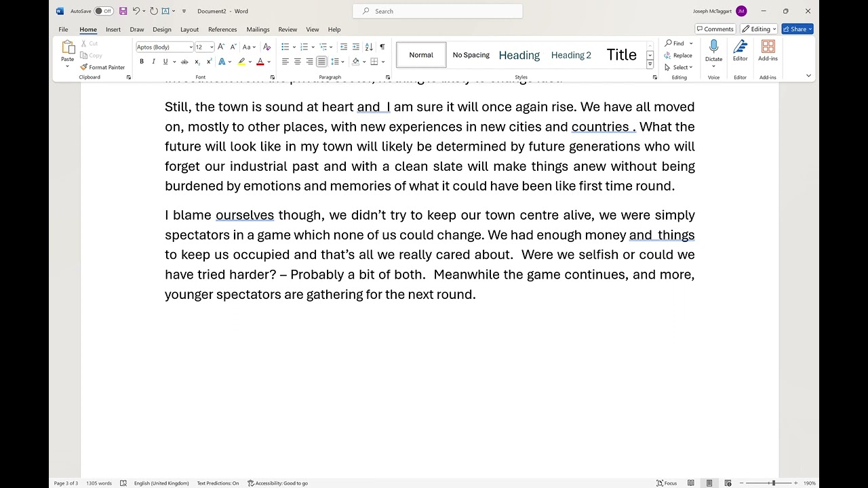Open the Review tab
Screen dimensions: 868x488
point(288,29)
